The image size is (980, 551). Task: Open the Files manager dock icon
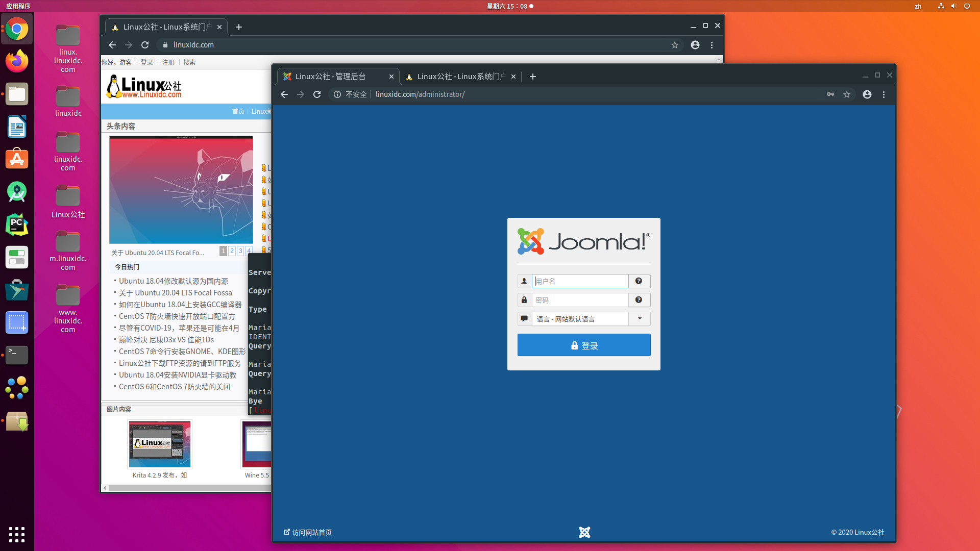pyautogui.click(x=17, y=94)
